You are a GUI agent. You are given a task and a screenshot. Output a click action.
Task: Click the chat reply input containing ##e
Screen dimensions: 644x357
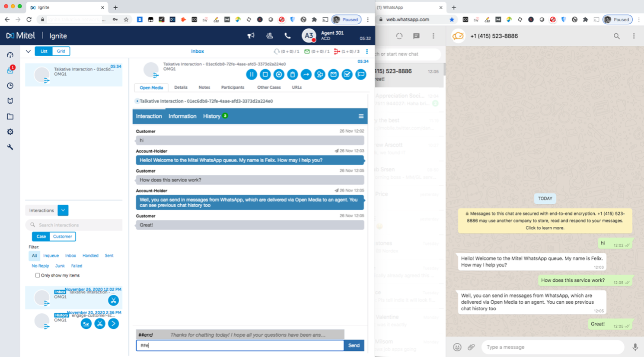click(x=240, y=345)
